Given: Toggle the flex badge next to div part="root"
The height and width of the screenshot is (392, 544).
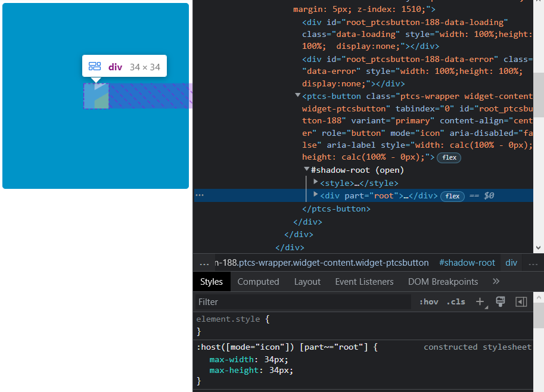Looking at the screenshot, I should coord(452,195).
